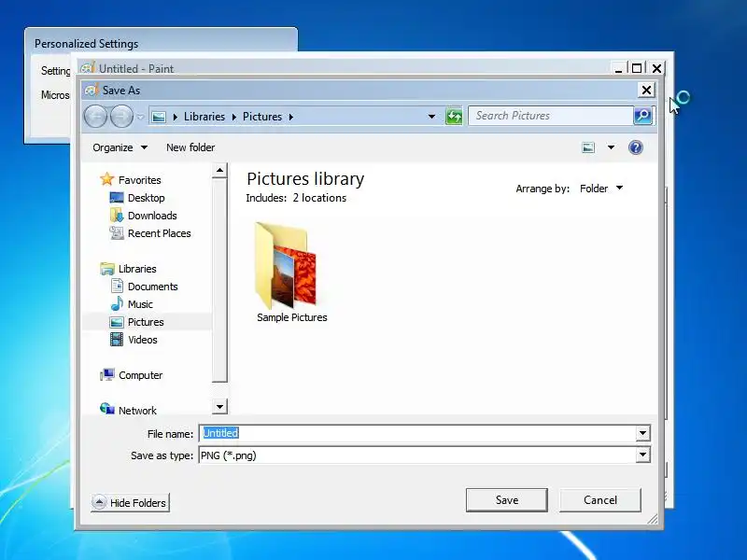Click the Computer icon in the sidebar

(x=107, y=375)
